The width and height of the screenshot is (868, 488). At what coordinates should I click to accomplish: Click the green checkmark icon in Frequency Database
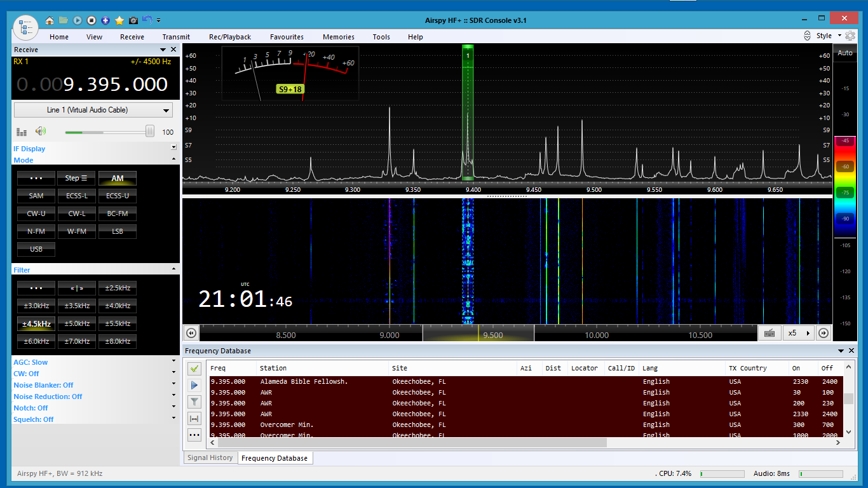click(x=194, y=369)
